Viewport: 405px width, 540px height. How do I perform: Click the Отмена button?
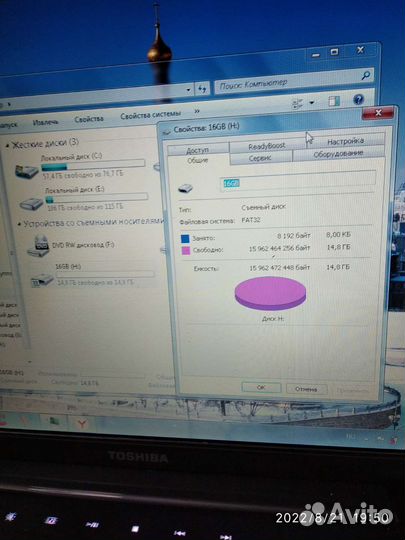tap(306, 389)
